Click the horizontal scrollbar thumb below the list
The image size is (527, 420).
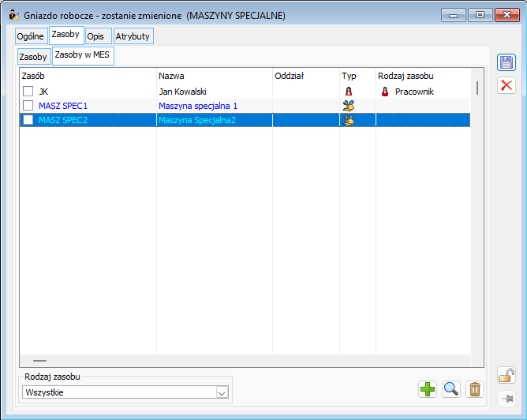[40, 361]
